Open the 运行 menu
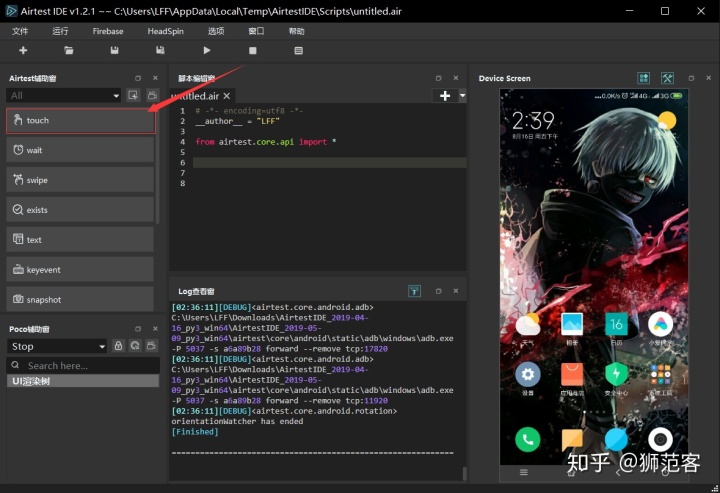This screenshot has height=493, width=720. pyautogui.click(x=60, y=31)
